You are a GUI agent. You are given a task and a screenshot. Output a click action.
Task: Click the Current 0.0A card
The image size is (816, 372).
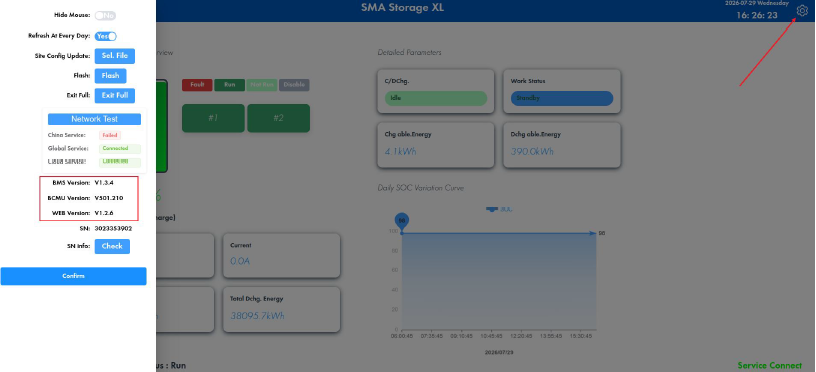point(282,255)
